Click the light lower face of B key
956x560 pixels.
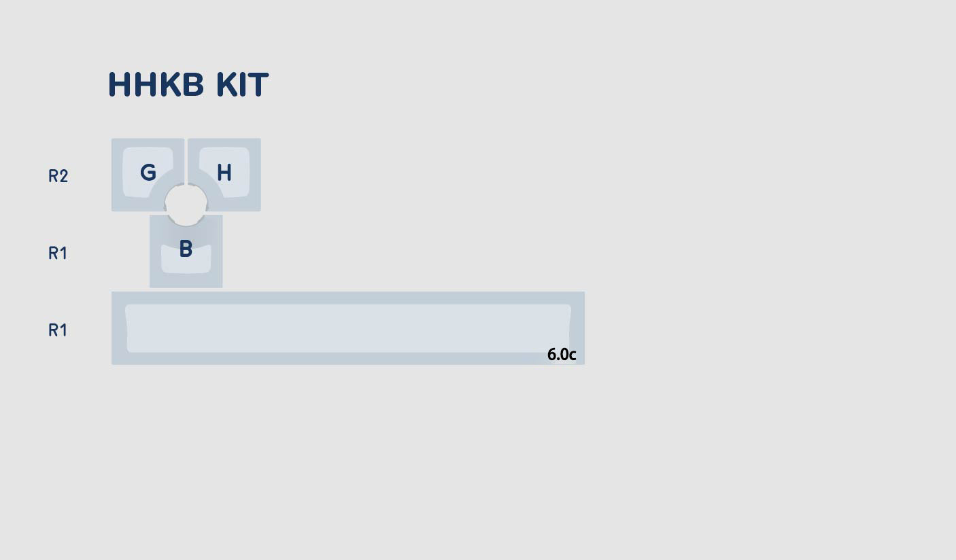tap(186, 265)
